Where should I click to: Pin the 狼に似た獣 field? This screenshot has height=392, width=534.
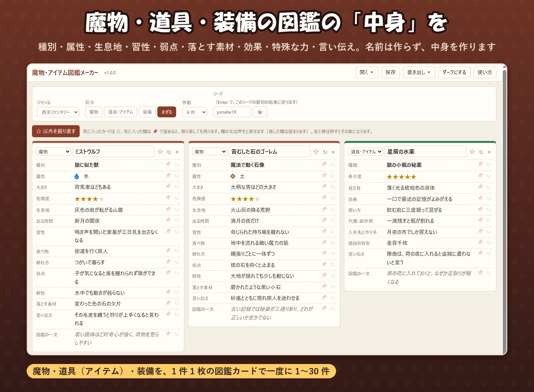pyautogui.click(x=168, y=164)
